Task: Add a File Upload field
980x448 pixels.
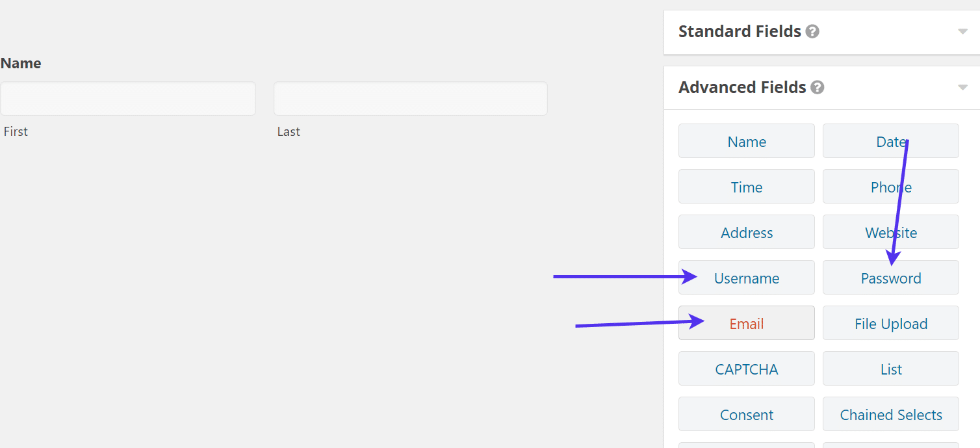Action: tap(890, 323)
